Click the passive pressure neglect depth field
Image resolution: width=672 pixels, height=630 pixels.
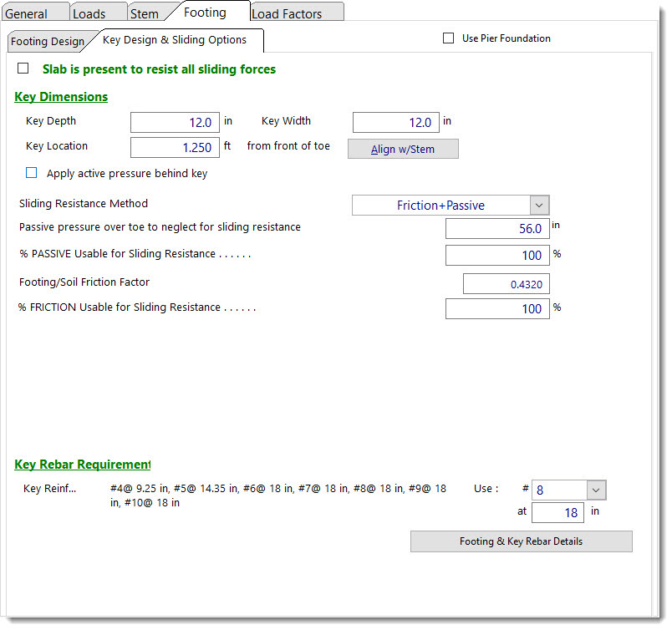tap(496, 229)
